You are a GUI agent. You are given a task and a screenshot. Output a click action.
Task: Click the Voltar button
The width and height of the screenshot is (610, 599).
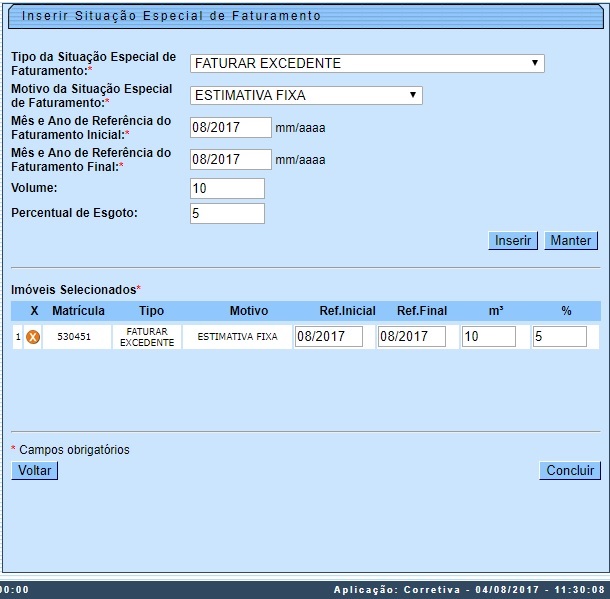35,471
